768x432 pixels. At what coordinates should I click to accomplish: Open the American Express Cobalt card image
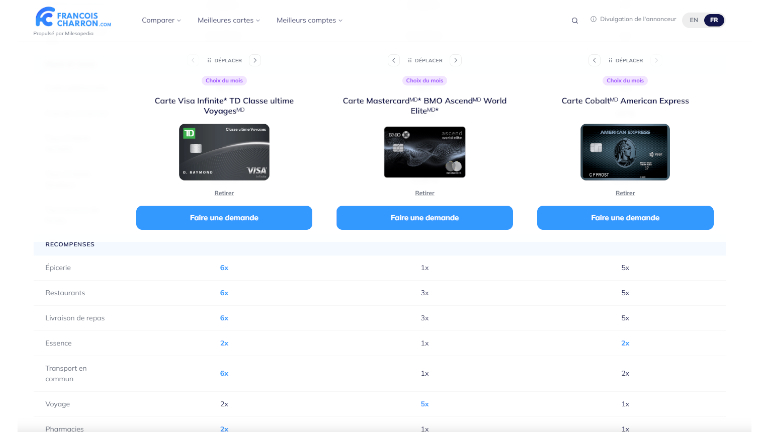625,152
